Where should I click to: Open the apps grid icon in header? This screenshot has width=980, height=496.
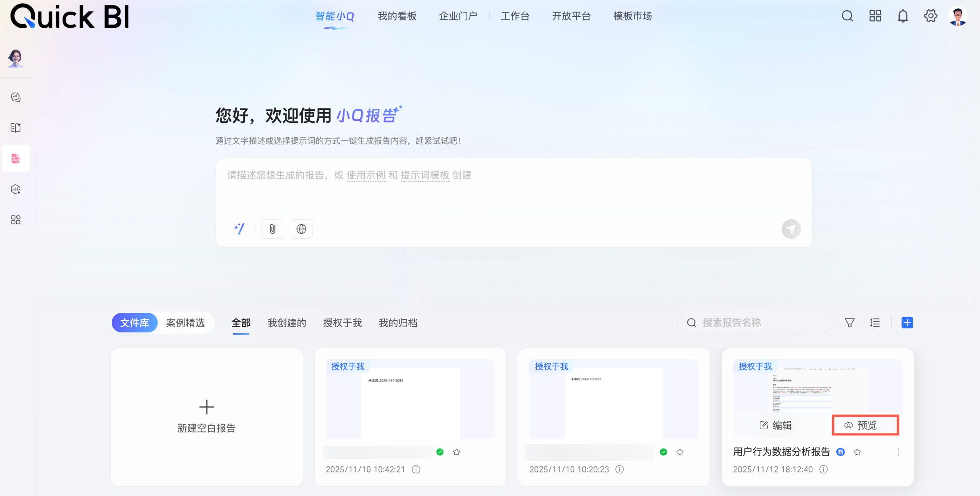(x=875, y=16)
